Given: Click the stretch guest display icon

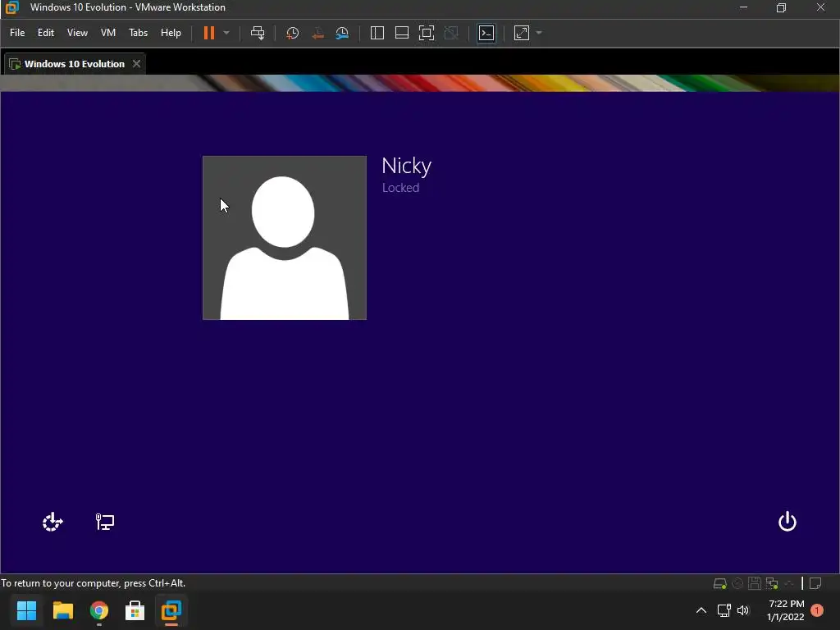Looking at the screenshot, I should (x=522, y=33).
